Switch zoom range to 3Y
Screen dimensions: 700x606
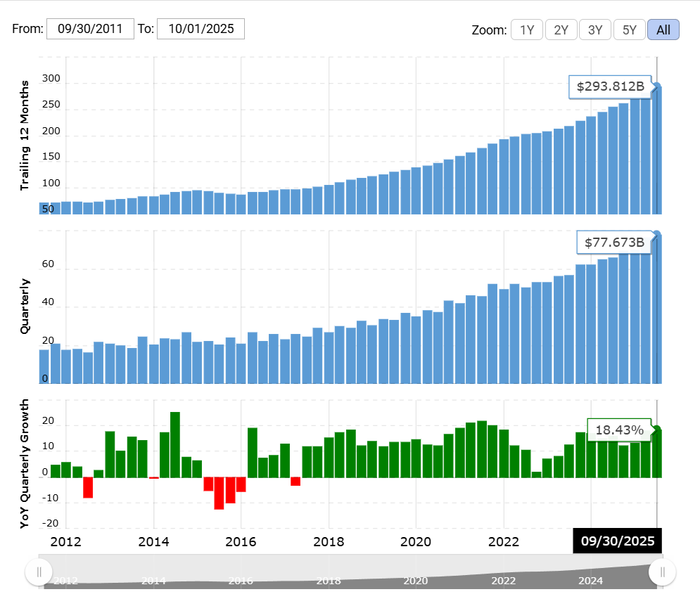click(x=595, y=30)
